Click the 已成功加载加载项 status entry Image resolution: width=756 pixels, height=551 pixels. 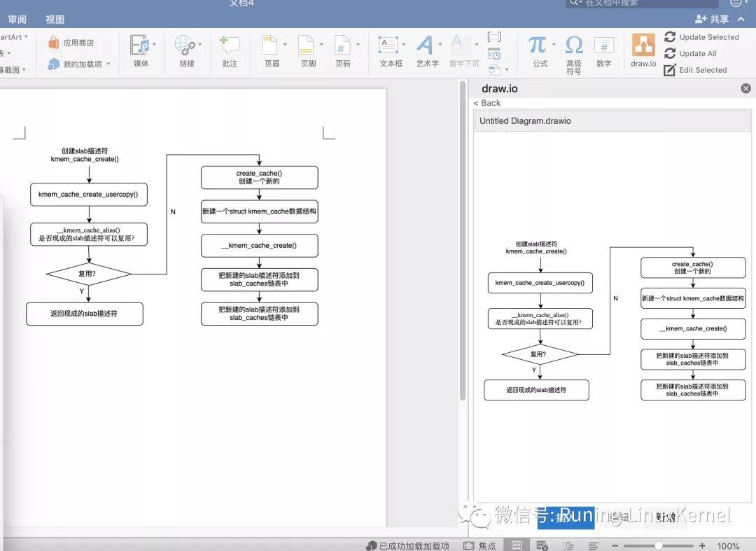(x=408, y=545)
